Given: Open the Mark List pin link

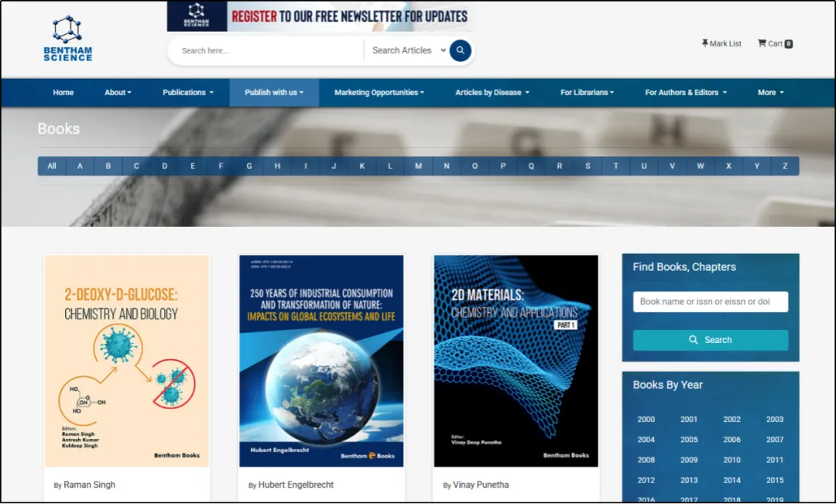Looking at the screenshot, I should tap(721, 43).
